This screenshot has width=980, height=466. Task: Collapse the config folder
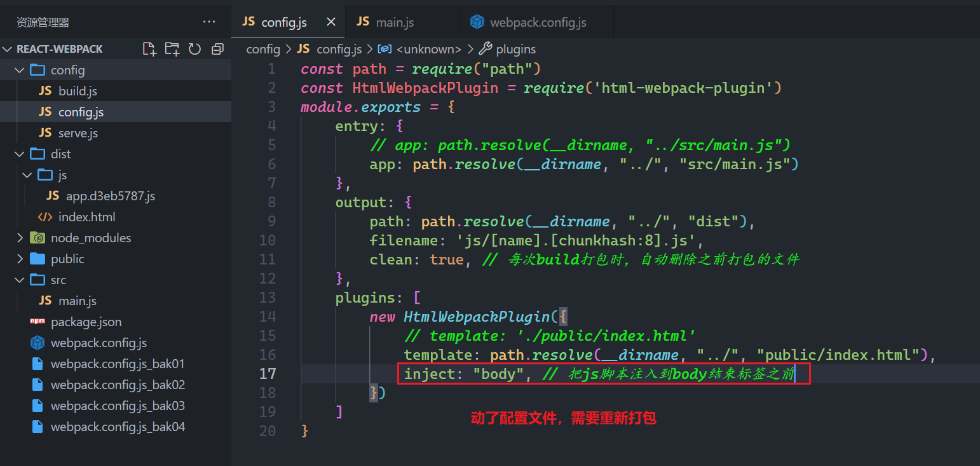coord(20,70)
